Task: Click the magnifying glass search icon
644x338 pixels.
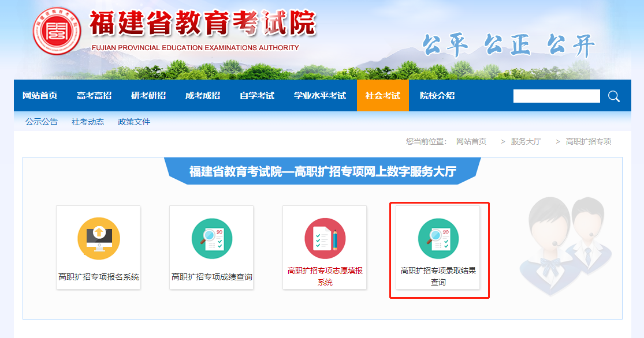Action: click(x=613, y=96)
